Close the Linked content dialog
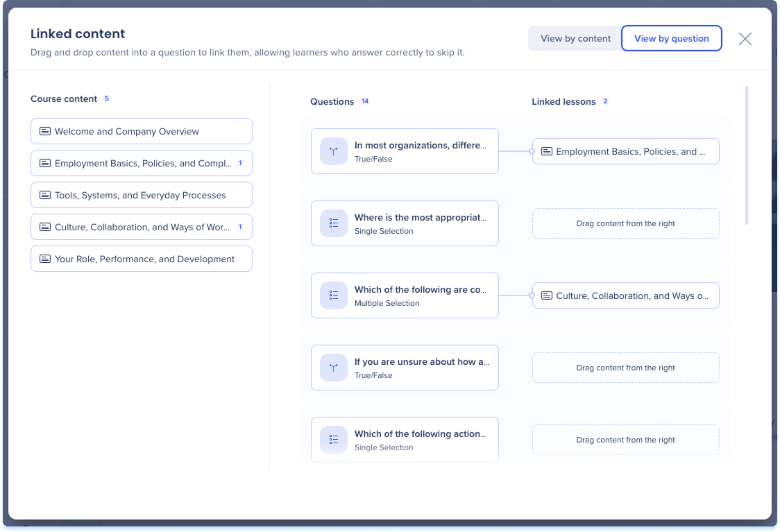Image resolution: width=780 pixels, height=532 pixels. click(x=745, y=39)
